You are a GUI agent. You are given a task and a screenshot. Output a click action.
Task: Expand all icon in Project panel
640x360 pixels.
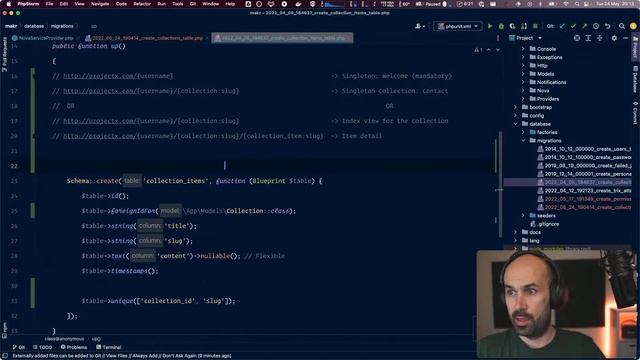coord(588,38)
